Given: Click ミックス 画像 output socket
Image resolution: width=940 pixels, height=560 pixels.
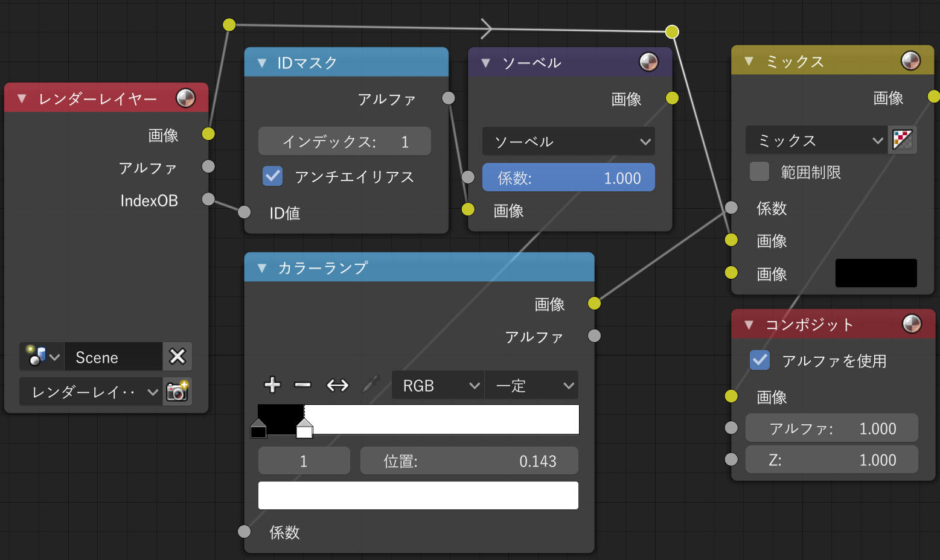Looking at the screenshot, I should [x=933, y=96].
